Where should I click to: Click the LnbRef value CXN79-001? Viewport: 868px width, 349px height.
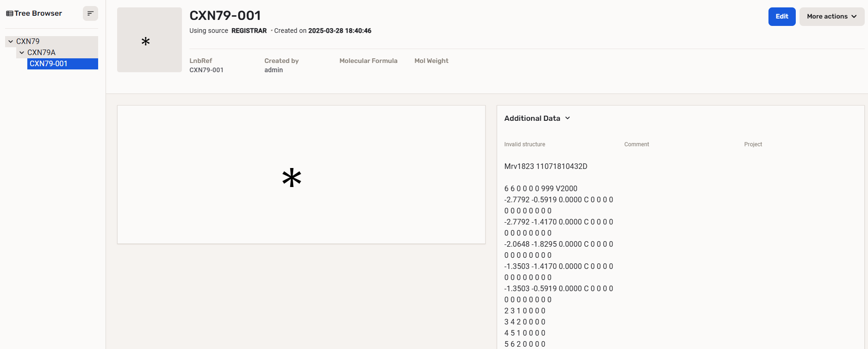[206, 70]
